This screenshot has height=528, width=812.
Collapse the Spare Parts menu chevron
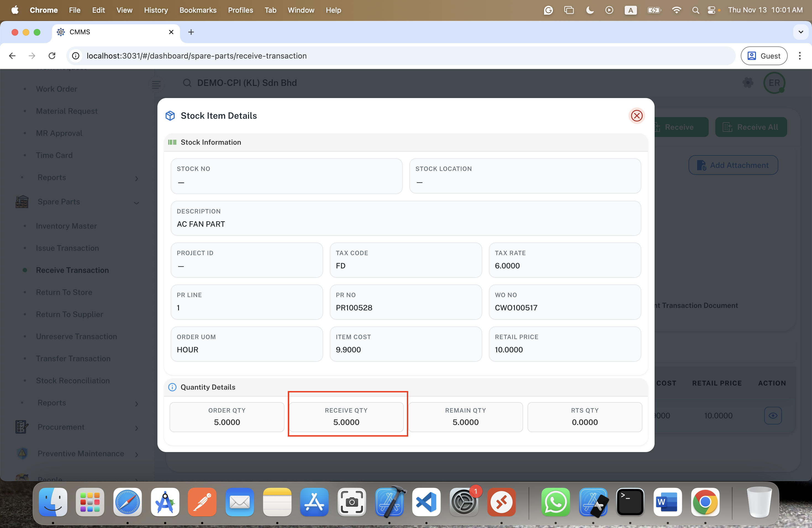(x=136, y=203)
